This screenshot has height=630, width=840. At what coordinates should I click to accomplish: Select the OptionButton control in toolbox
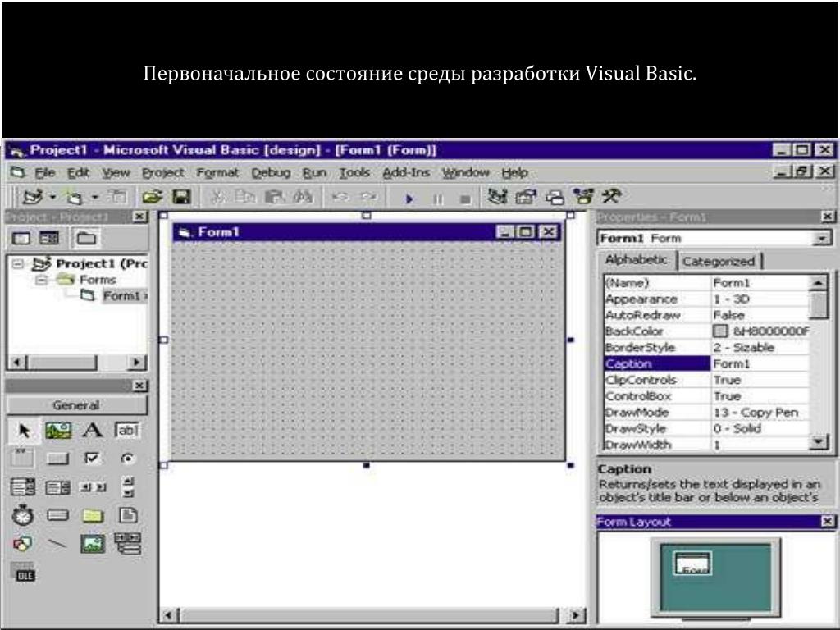tap(127, 458)
